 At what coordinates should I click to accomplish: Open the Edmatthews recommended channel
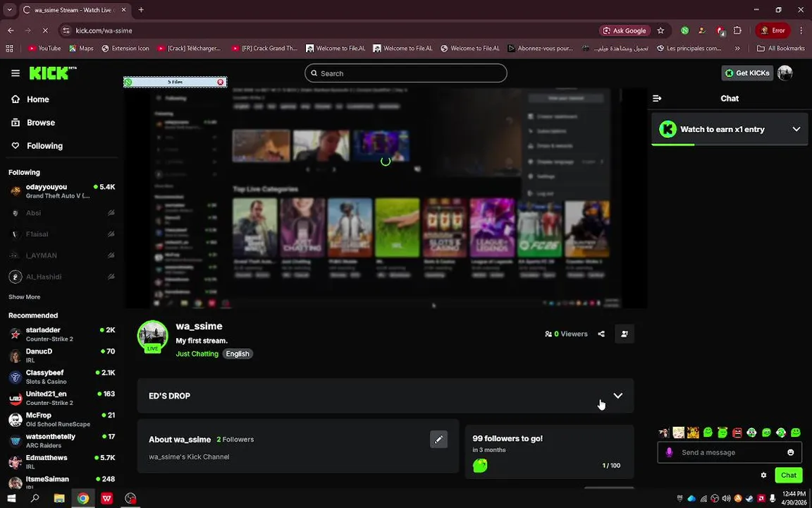click(62, 462)
